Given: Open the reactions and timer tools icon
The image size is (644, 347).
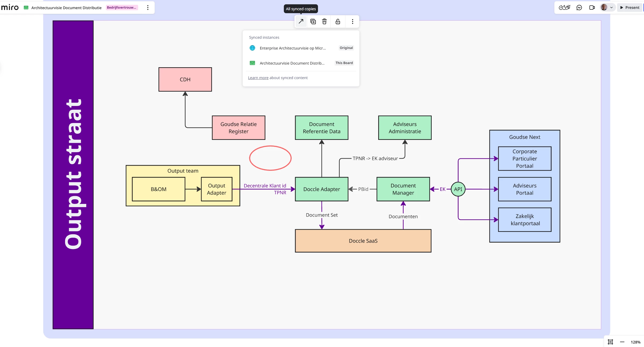Looking at the screenshot, I should (564, 8).
